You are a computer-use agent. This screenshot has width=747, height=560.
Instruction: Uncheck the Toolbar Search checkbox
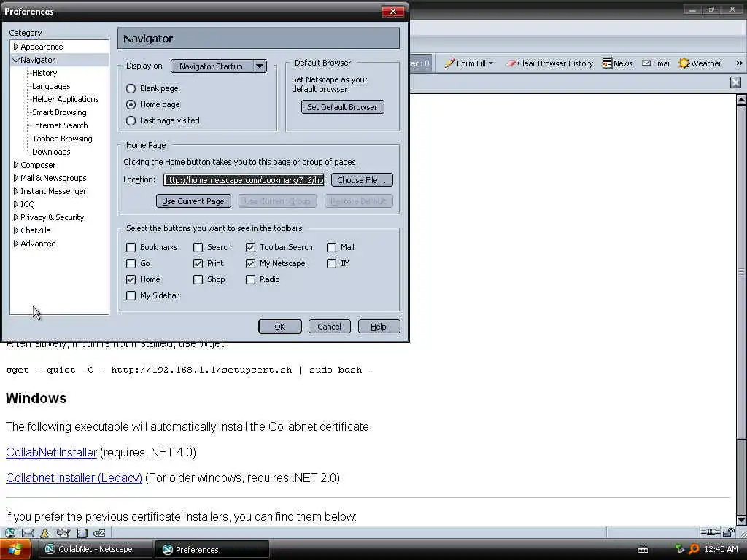pyautogui.click(x=251, y=247)
